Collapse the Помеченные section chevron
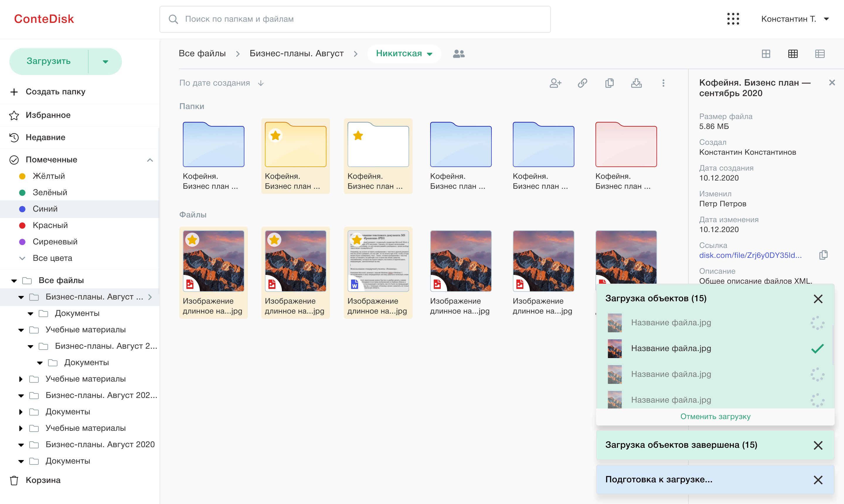This screenshot has width=844, height=504. click(150, 160)
